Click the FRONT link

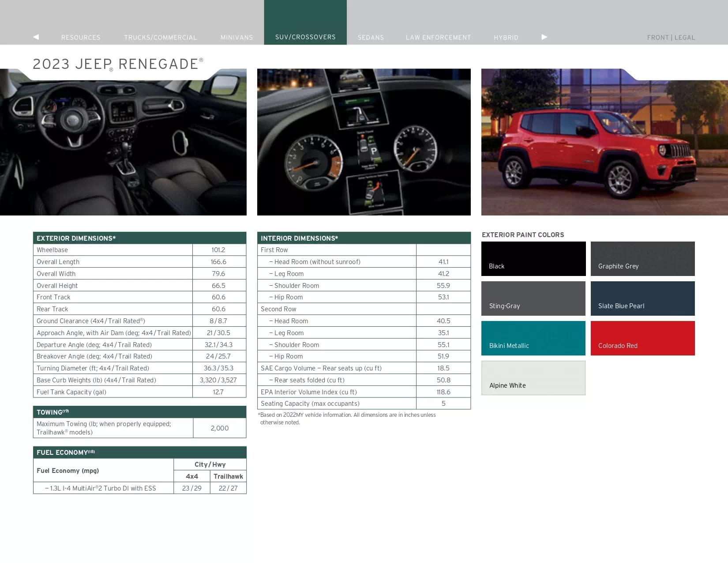click(658, 38)
